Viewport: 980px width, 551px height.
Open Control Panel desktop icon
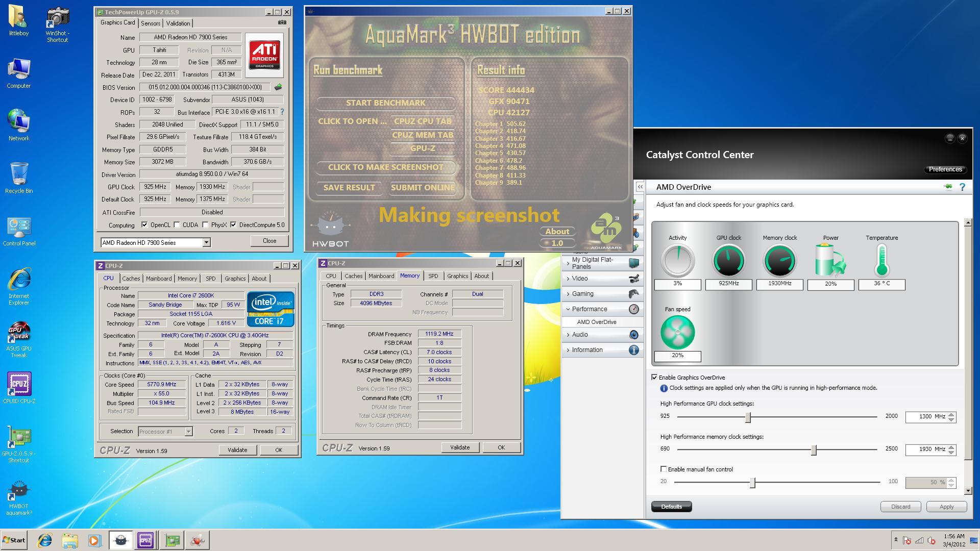(x=18, y=231)
